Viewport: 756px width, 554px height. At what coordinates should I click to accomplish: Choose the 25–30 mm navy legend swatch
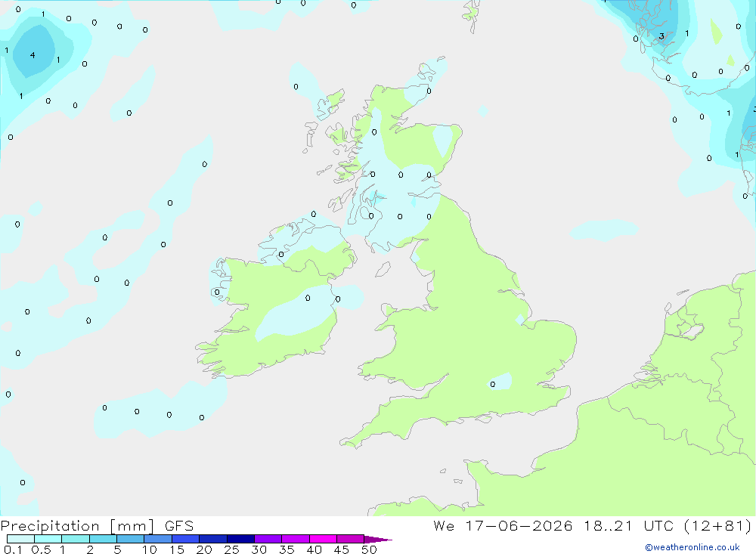pyautogui.click(x=240, y=539)
